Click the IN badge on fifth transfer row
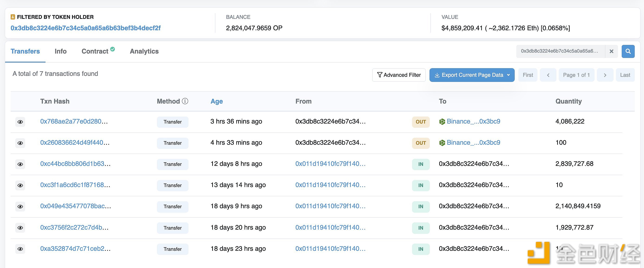The width and height of the screenshot is (644, 268). point(420,206)
